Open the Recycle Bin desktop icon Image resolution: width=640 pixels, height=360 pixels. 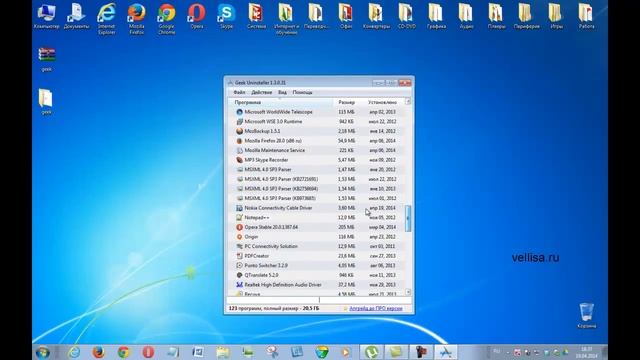point(587,316)
